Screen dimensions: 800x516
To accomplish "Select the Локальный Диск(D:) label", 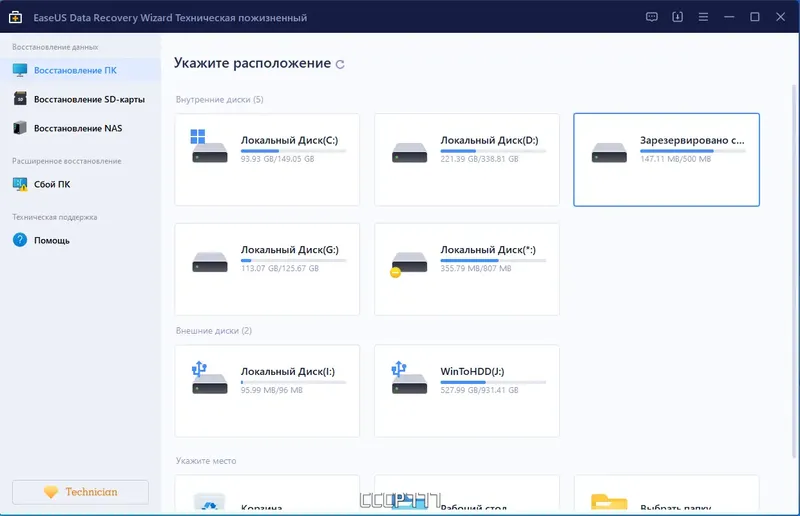I will [x=489, y=140].
